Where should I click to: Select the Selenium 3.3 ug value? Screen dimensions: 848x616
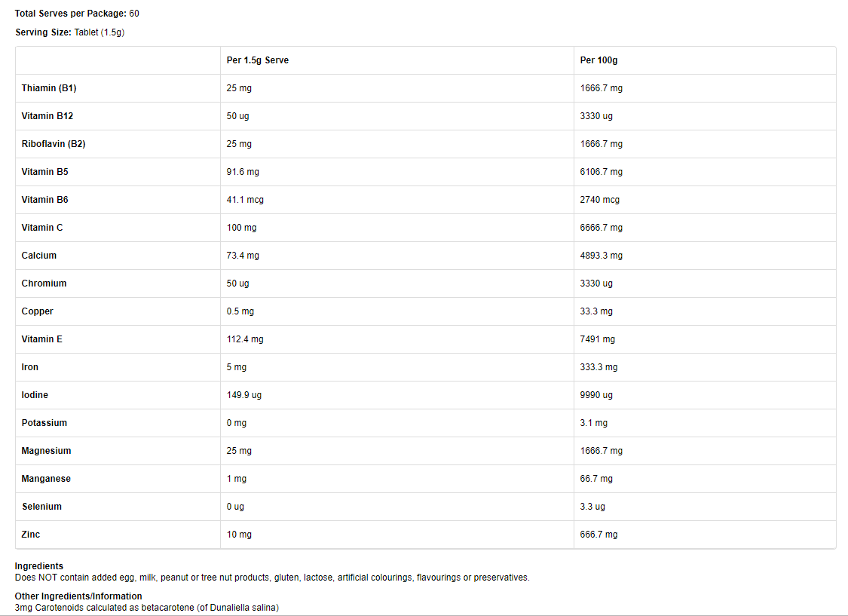592,507
